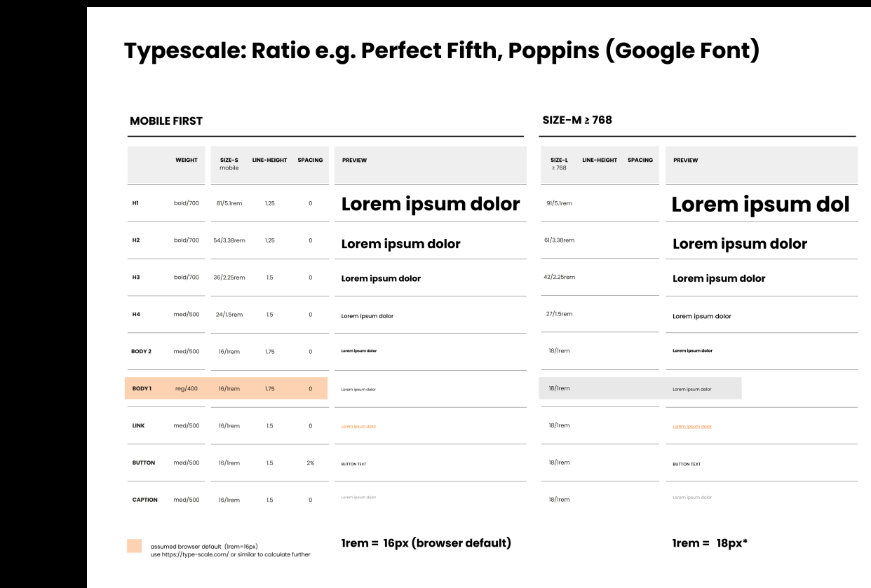The height and width of the screenshot is (588, 871).
Task: Click the BUTTON TEXT preview in mobile table
Action: [353, 464]
